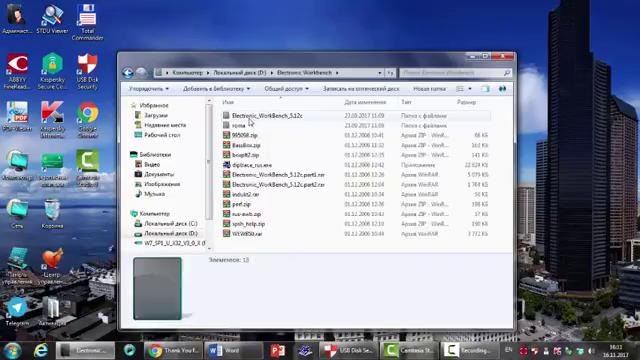This screenshot has height=360, width=640.
Task: Open the Упорядочить dropdown menu
Action: [x=149, y=89]
